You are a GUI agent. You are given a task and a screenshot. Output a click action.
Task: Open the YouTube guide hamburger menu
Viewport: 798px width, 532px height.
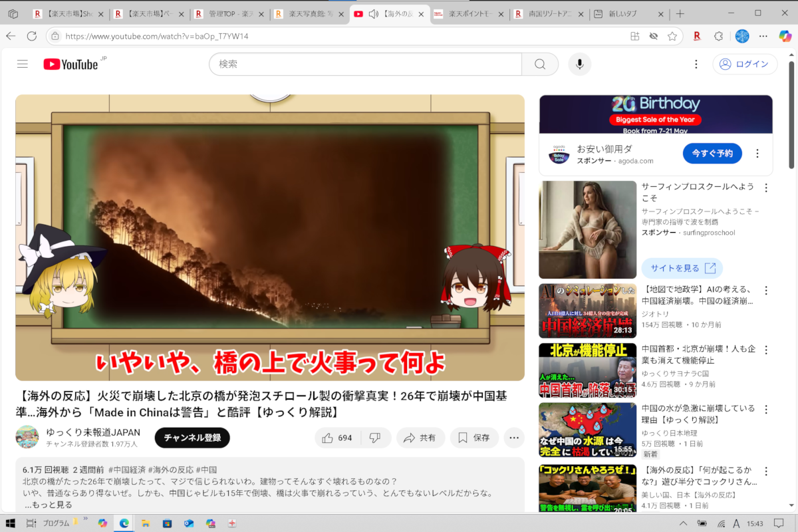pos(23,64)
